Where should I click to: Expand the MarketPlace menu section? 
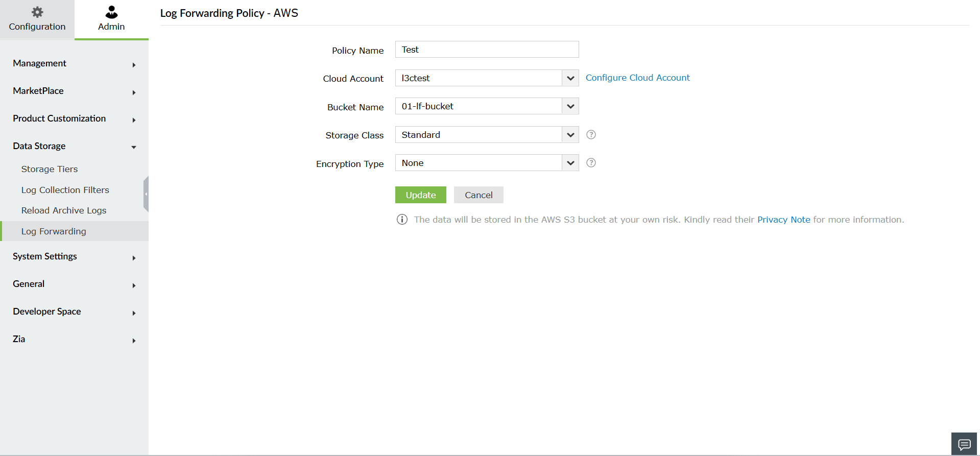pos(74,91)
